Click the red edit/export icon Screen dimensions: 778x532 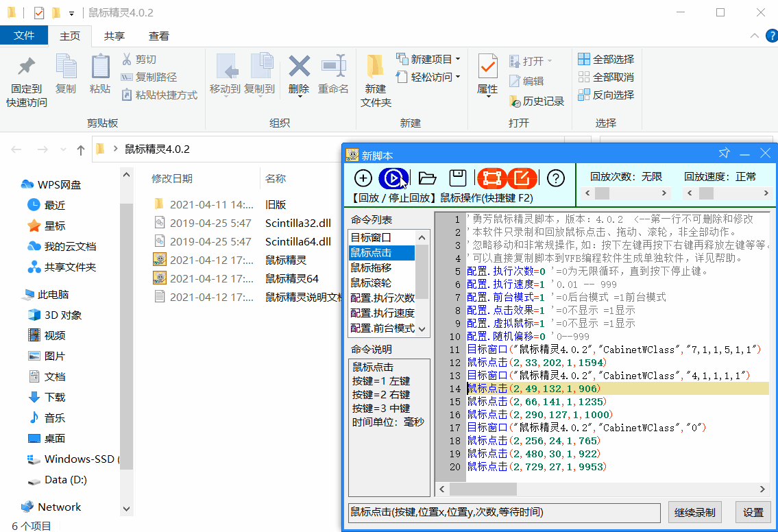(522, 178)
